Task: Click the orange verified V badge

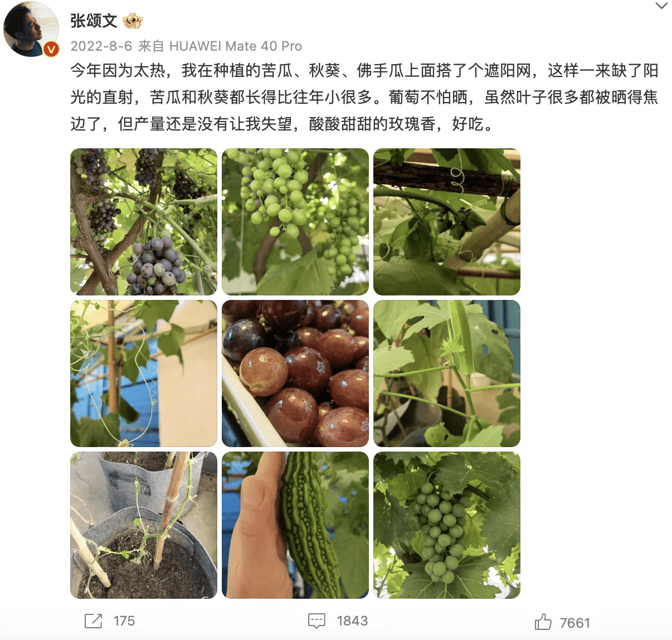Action: pyautogui.click(x=51, y=49)
